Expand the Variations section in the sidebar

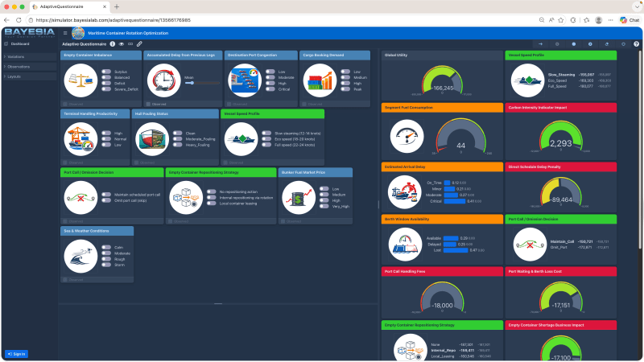[30, 56]
